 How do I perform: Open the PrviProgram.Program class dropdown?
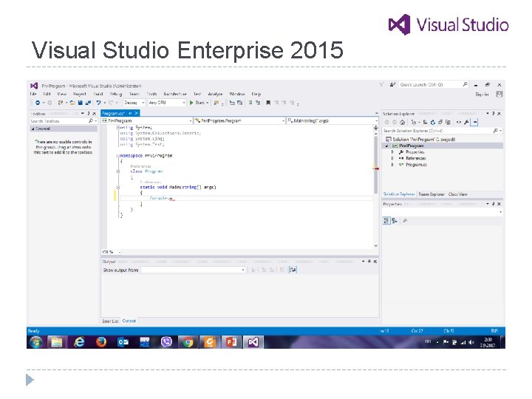click(x=239, y=120)
